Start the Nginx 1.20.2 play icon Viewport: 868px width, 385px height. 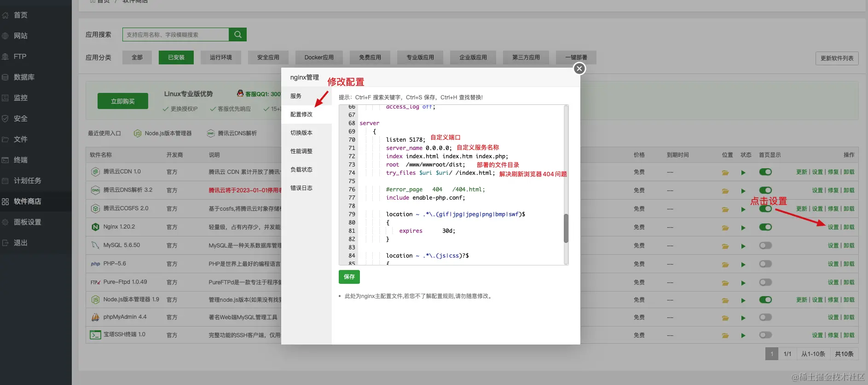point(743,228)
